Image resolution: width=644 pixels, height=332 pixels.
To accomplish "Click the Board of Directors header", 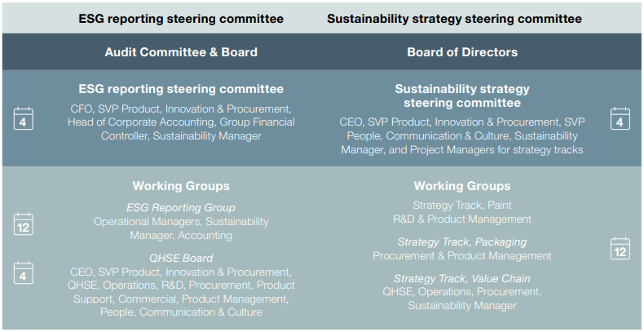I will (462, 52).
